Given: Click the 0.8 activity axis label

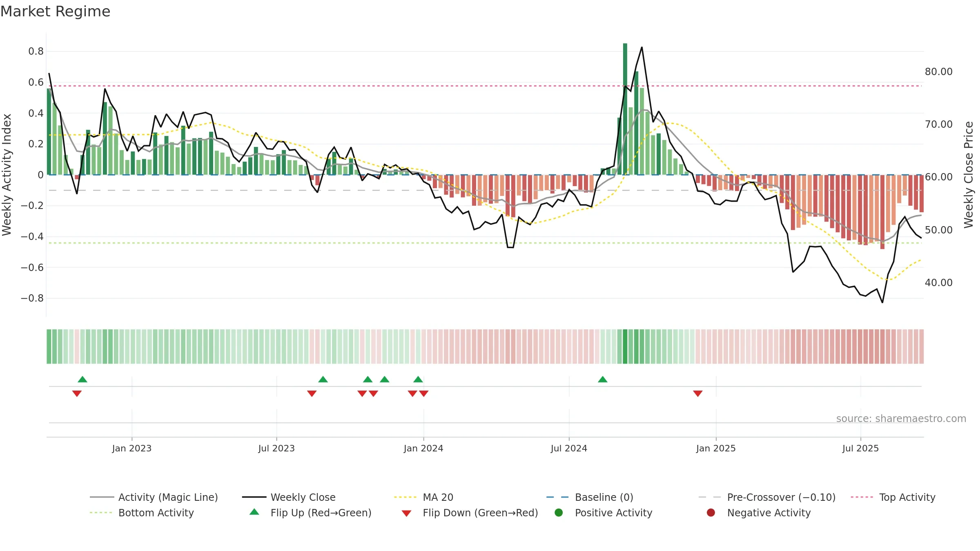Looking at the screenshot, I should (x=36, y=51).
